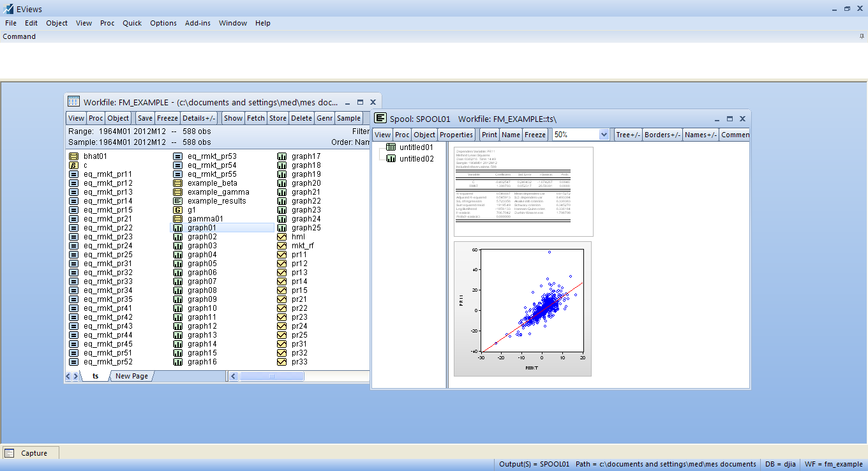Click the pr33 series icon

click(281, 362)
